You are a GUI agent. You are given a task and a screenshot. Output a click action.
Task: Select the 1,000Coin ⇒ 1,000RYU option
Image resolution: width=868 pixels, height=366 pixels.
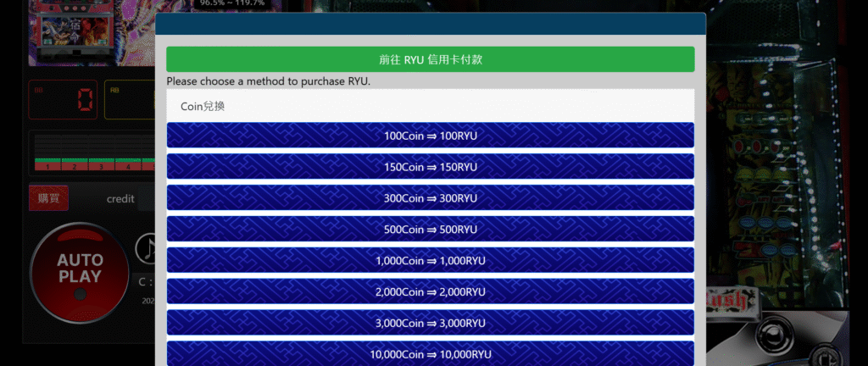pos(430,261)
